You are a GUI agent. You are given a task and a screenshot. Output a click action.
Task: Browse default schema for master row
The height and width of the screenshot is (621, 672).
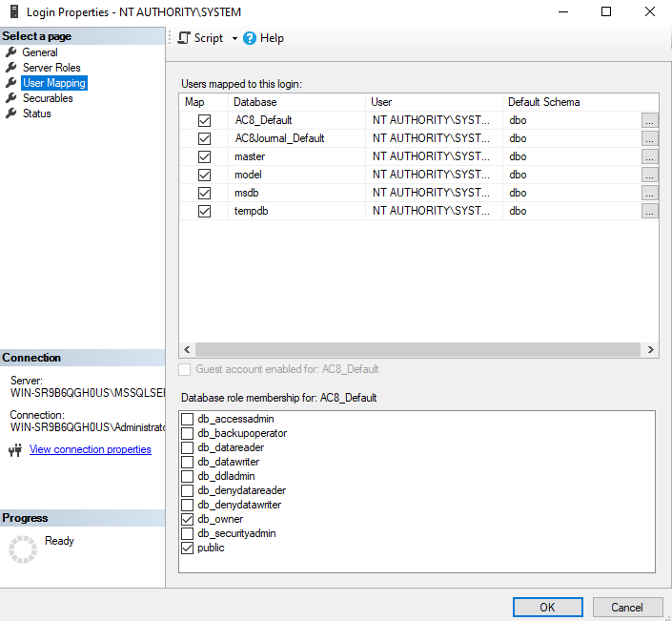[650, 156]
